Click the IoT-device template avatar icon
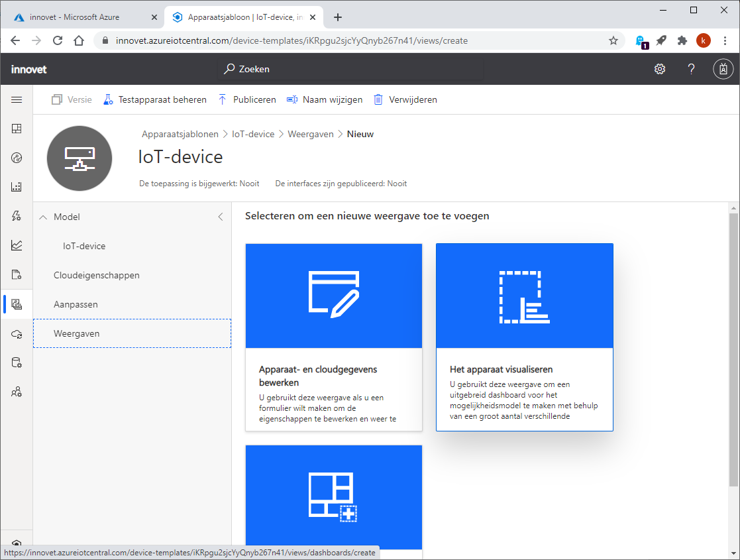 point(79,158)
